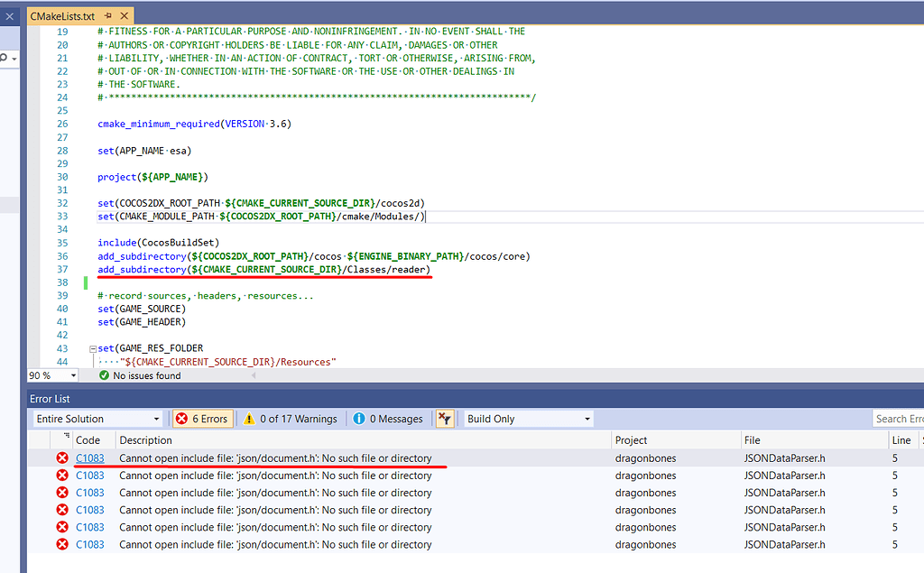Click the Search Error List field
924x573 pixels.
pos(898,419)
